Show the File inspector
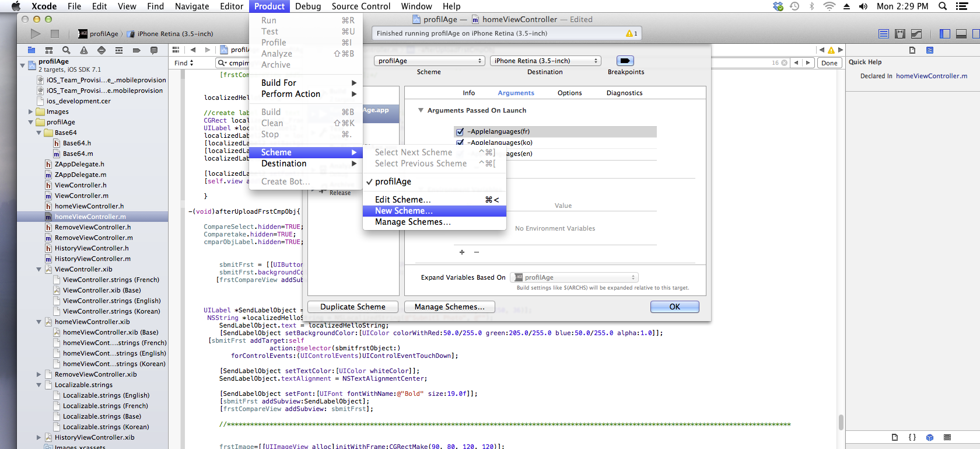980x449 pixels. [x=912, y=50]
